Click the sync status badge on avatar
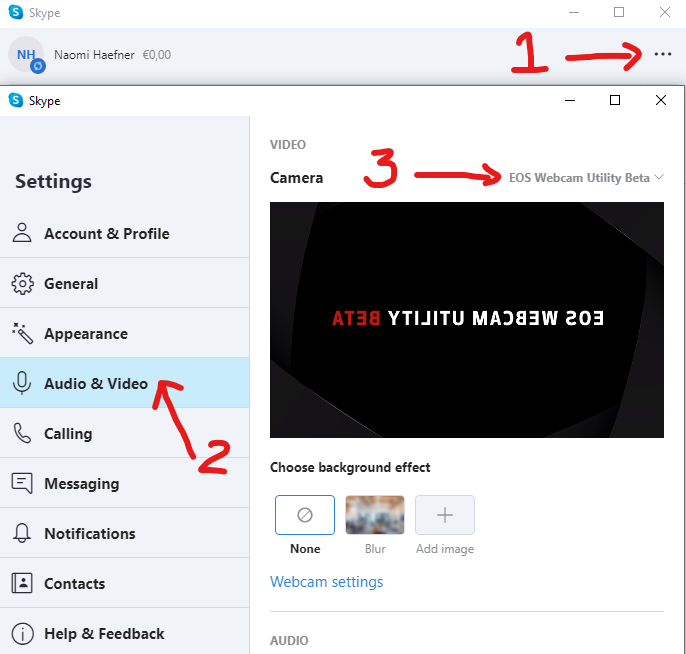Image resolution: width=686 pixels, height=654 pixels. click(38, 66)
